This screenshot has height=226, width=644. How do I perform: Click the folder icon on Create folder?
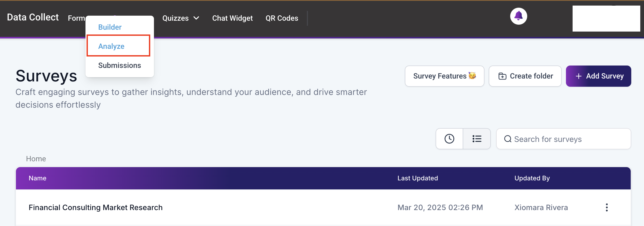502,76
